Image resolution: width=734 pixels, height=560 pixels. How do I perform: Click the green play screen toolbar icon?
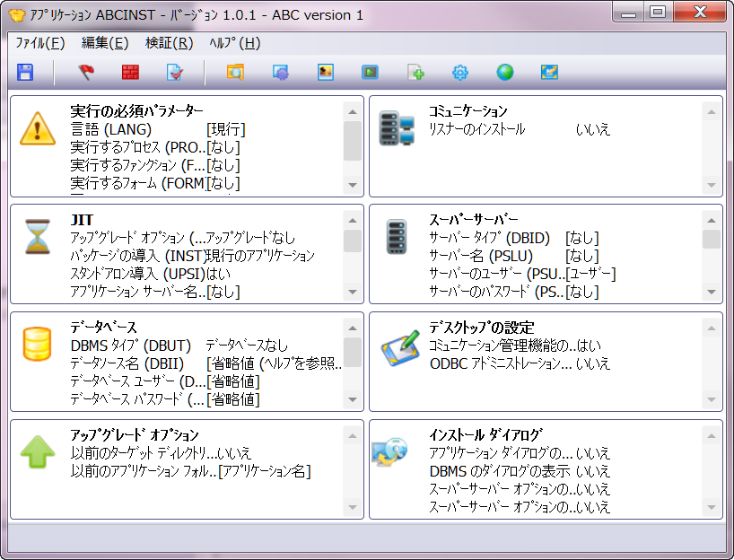click(x=370, y=73)
